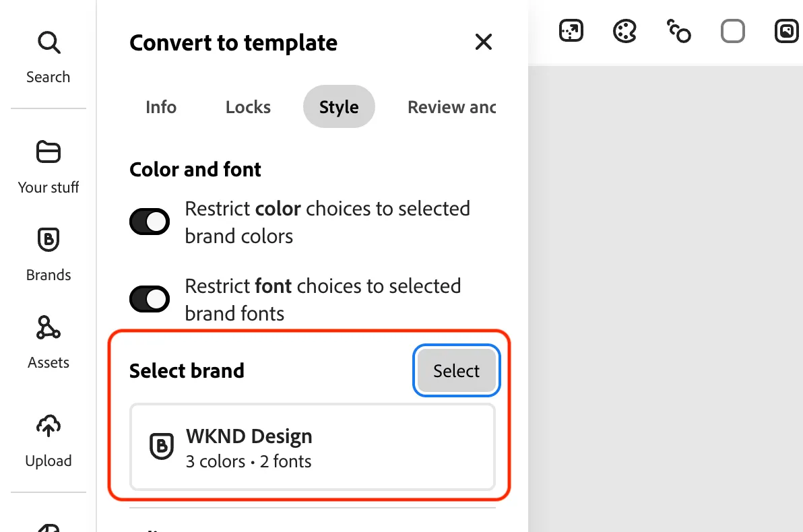Click the rounded square shape icon
Image resolution: width=803 pixels, height=532 pixels.
[732, 31]
